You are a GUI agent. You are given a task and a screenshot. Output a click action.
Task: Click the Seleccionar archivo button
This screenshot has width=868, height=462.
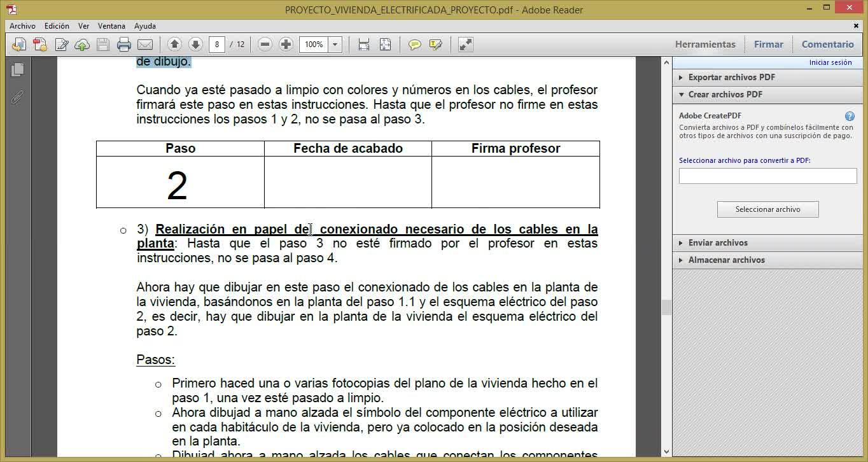[x=768, y=209]
